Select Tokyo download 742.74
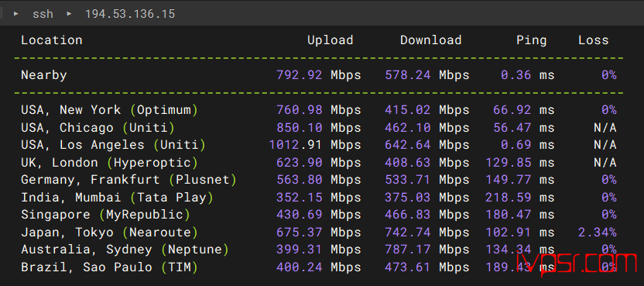The width and height of the screenshot is (644, 286). 408,233
